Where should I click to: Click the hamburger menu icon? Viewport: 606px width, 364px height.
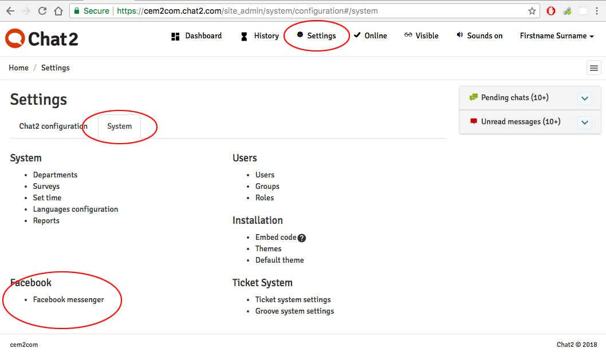point(593,68)
